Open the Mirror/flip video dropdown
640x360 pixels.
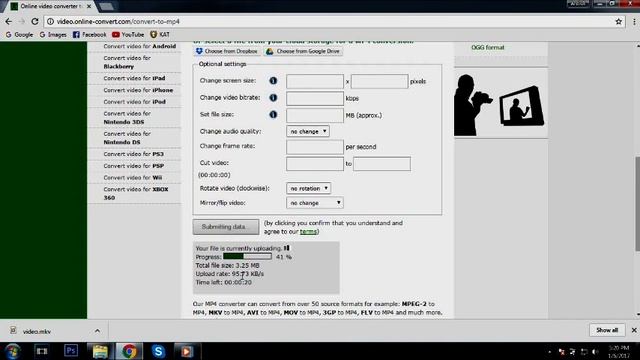[315, 203]
